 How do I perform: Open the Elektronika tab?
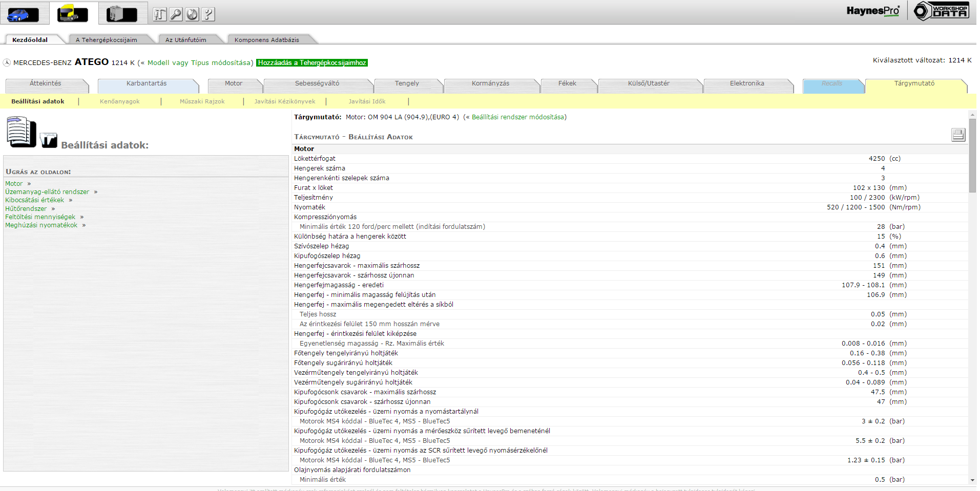[x=746, y=83]
